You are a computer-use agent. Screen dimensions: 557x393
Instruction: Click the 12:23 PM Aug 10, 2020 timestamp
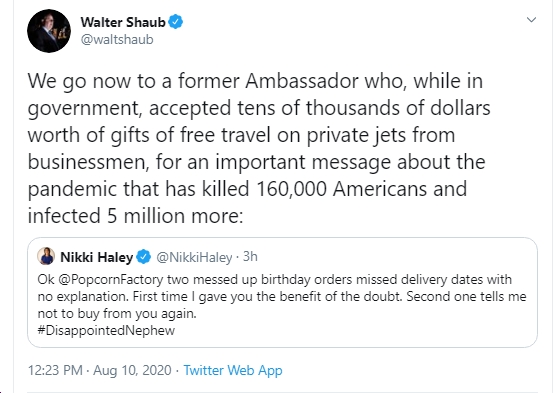[x=99, y=370]
